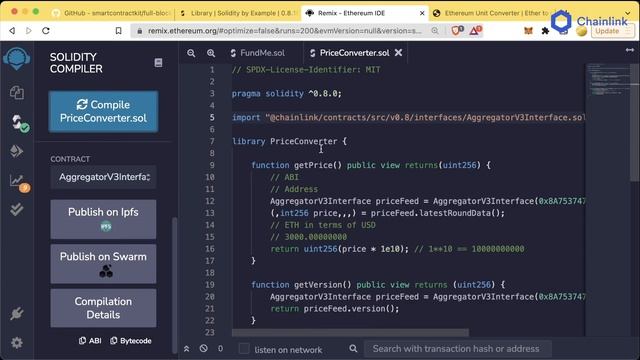
Task: Zoom in editor font
Action: [211, 53]
